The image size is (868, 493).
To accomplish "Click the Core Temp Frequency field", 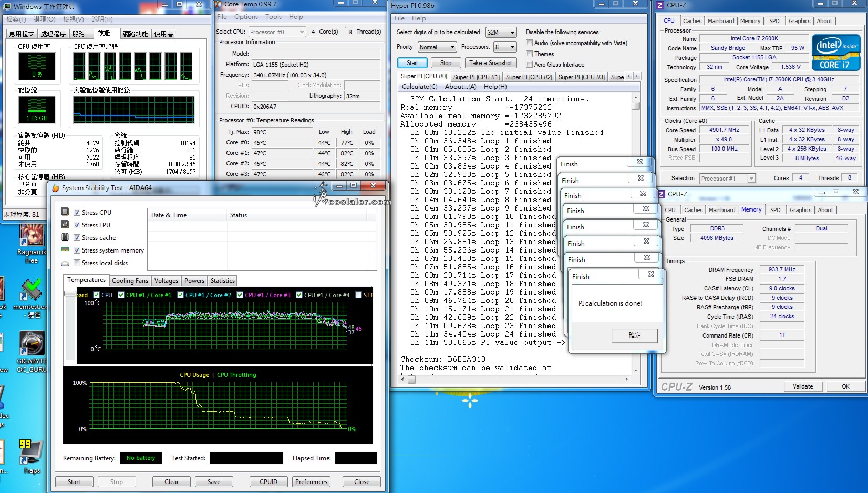I will [316, 75].
